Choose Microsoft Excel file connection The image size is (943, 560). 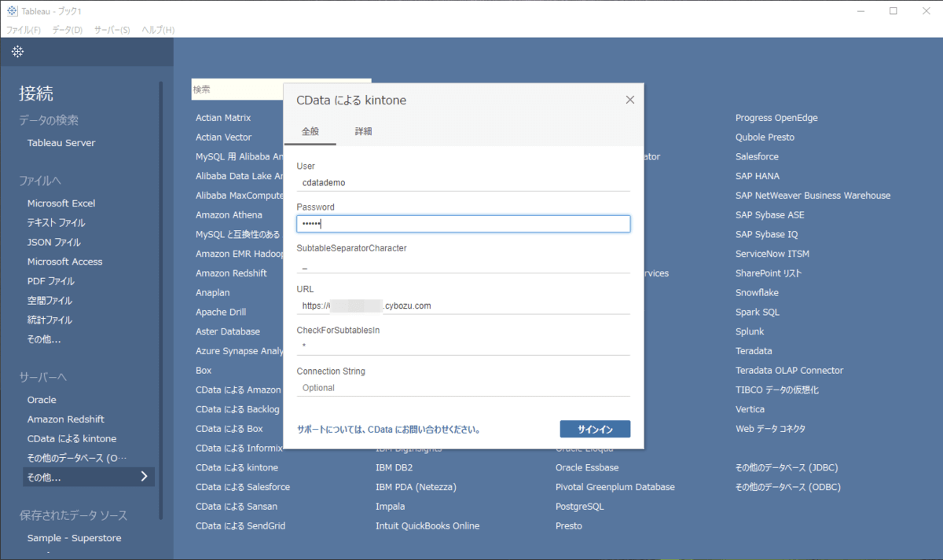click(x=61, y=203)
